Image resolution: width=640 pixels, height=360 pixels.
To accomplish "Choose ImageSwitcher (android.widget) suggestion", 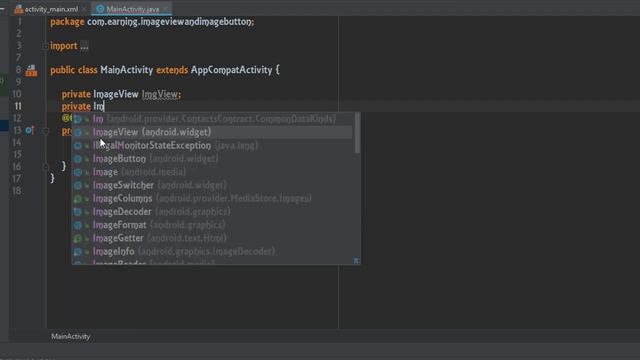I will [212, 185].
